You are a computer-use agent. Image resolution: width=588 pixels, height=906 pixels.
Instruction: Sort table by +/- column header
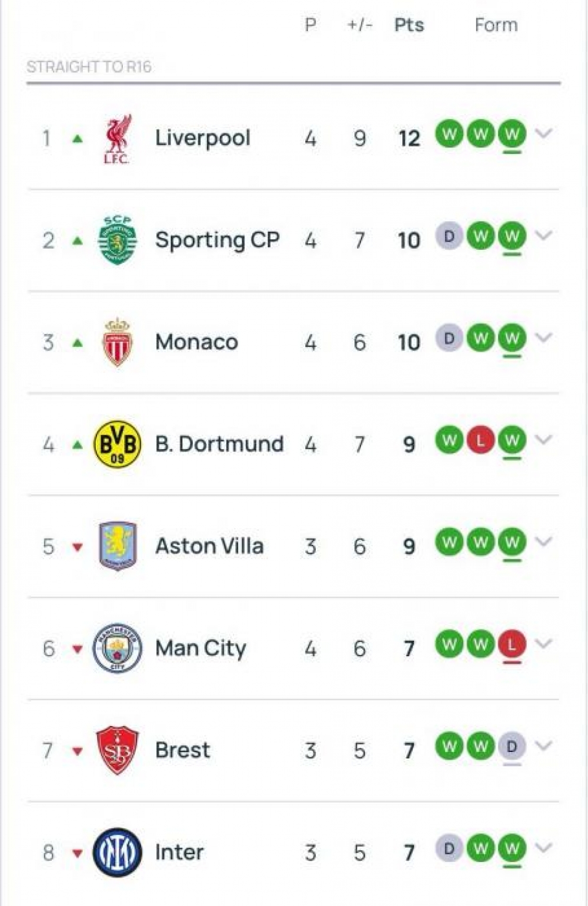coord(360,25)
